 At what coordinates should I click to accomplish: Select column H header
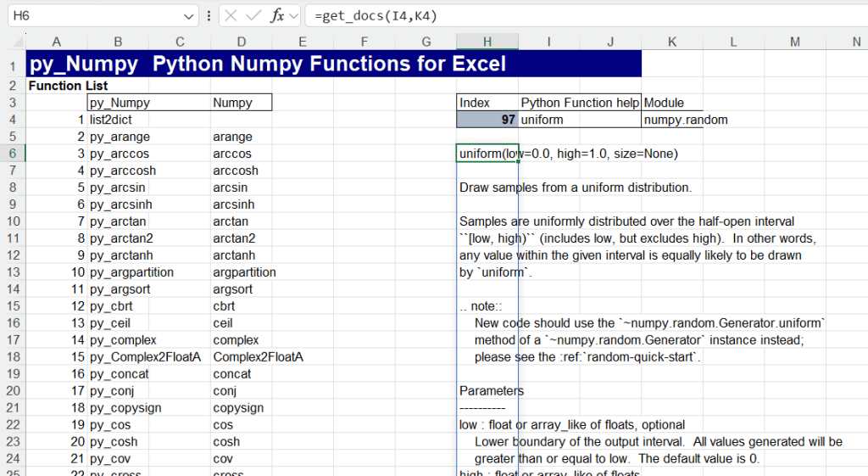487,42
